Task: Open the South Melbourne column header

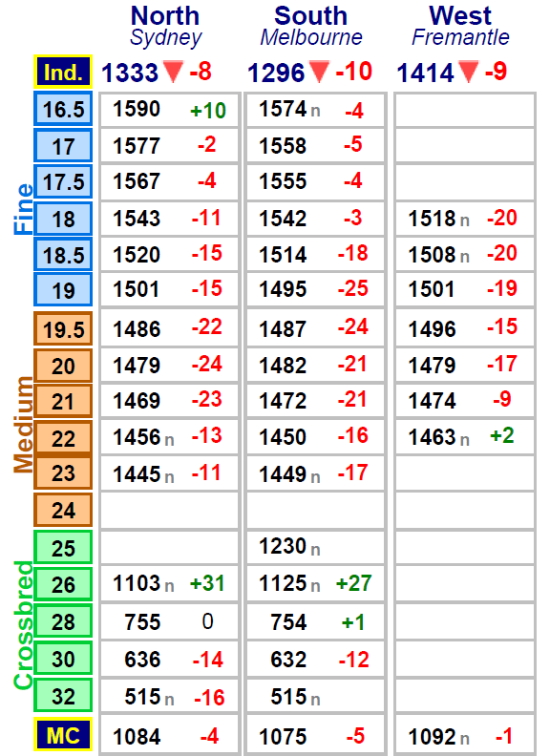Action: coord(311,27)
